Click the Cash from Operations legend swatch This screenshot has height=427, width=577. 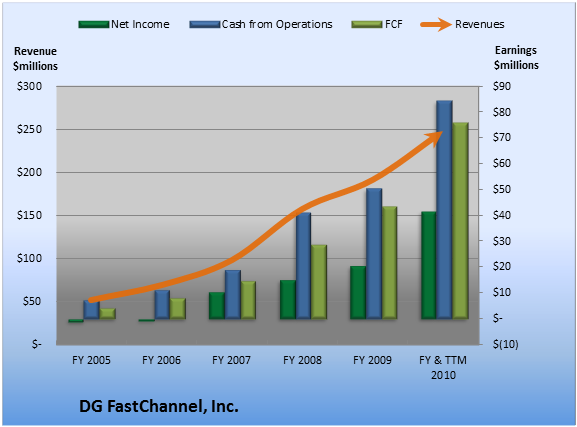pos(205,24)
